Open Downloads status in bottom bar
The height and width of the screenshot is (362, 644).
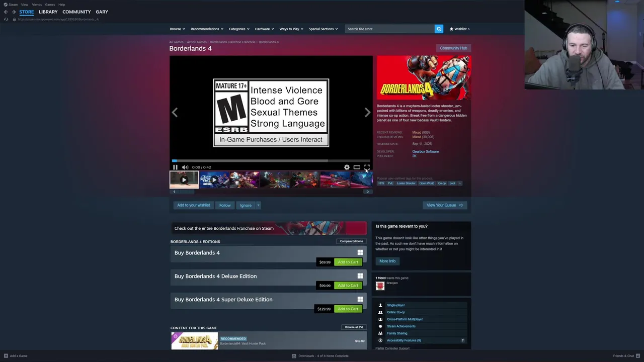click(320, 356)
